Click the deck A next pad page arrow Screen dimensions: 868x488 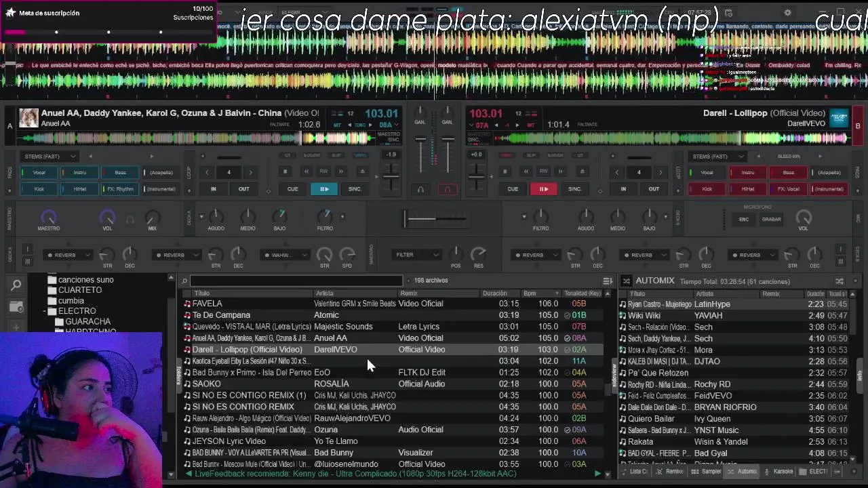(x=151, y=157)
